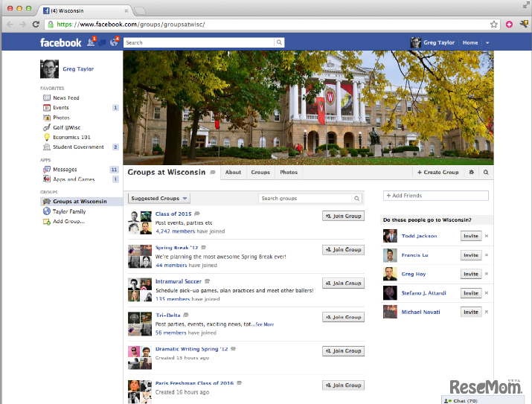Select the Wisconsin browser tab
The image size is (532, 404).
pos(85,10)
